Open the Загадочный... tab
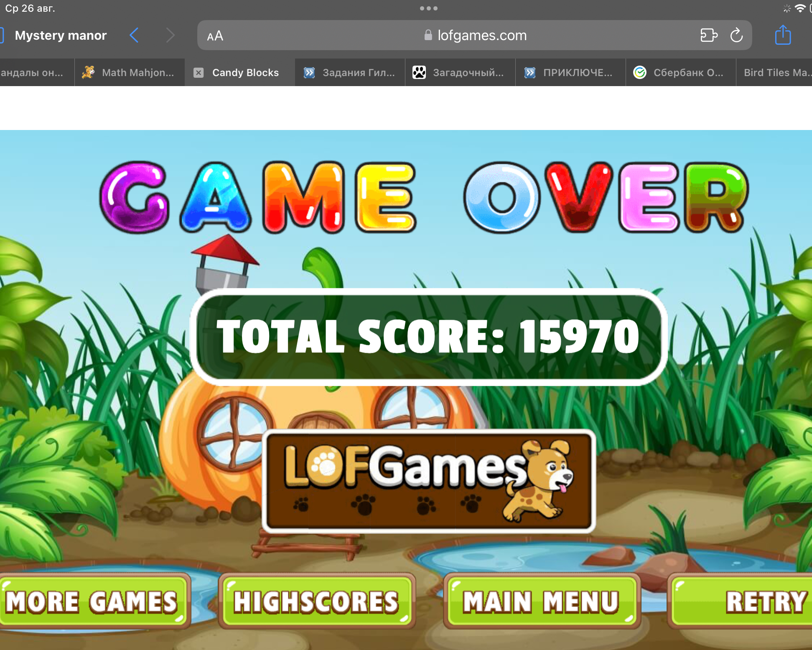812x650 pixels. (x=460, y=72)
